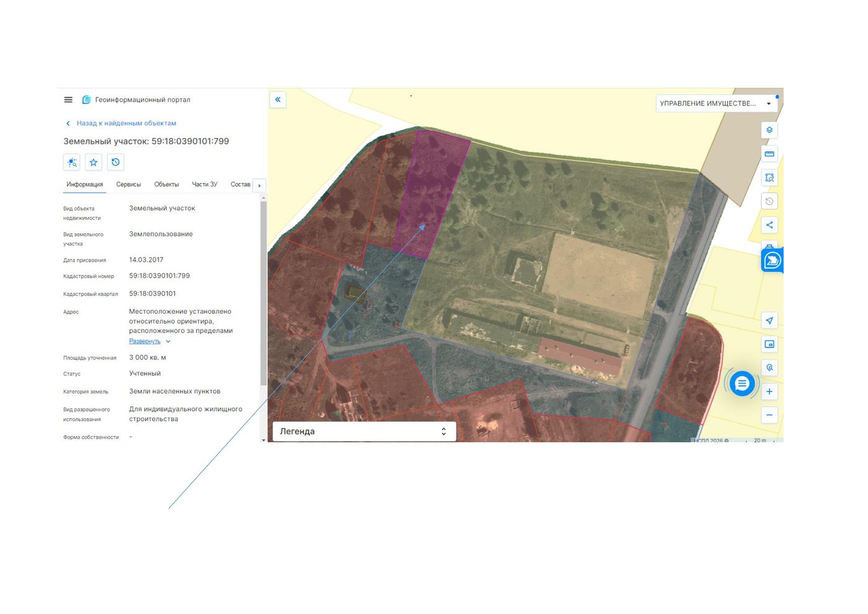Zoom out on the map

[769, 415]
